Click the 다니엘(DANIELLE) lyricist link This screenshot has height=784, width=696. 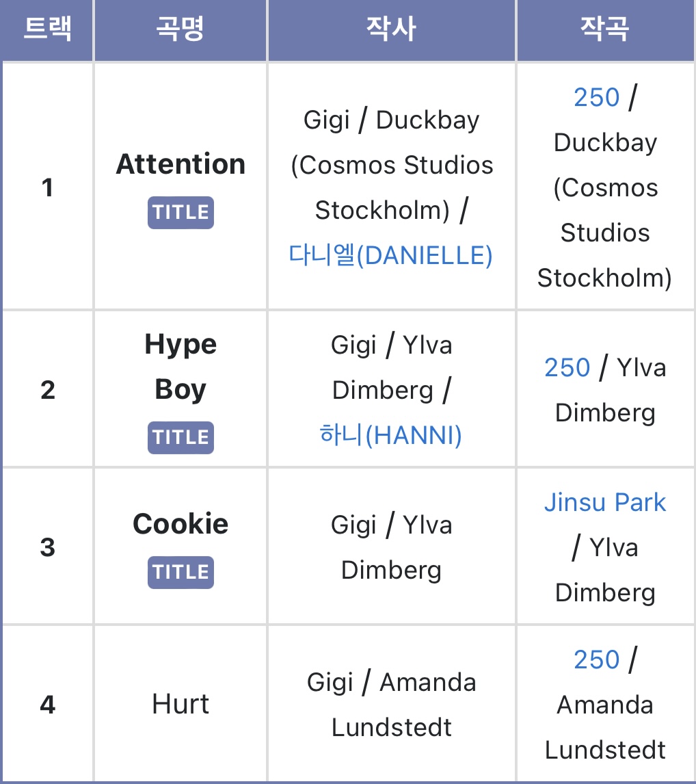coord(390,255)
